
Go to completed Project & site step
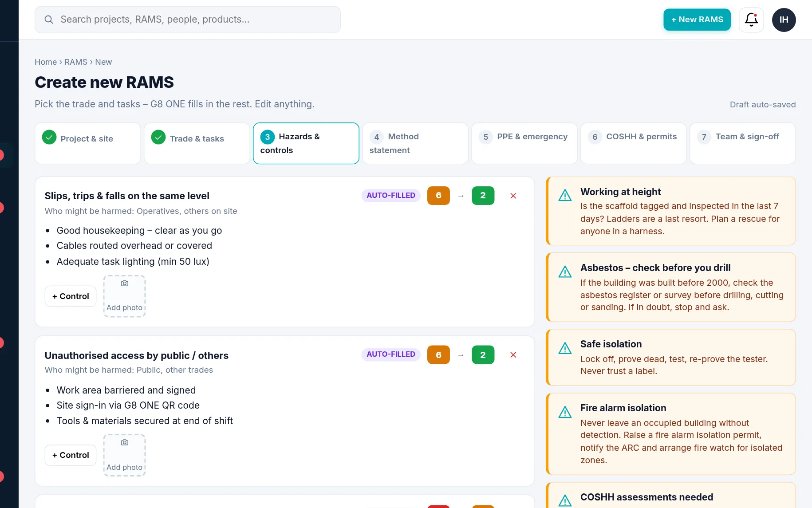click(88, 143)
